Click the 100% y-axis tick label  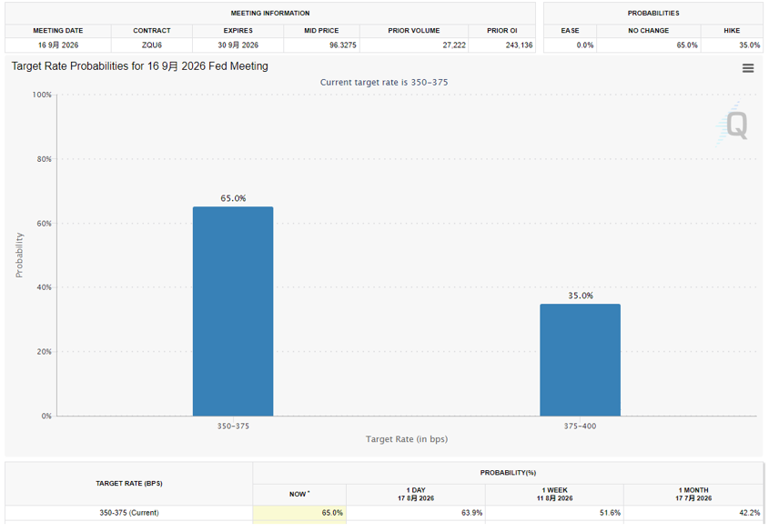42,95
